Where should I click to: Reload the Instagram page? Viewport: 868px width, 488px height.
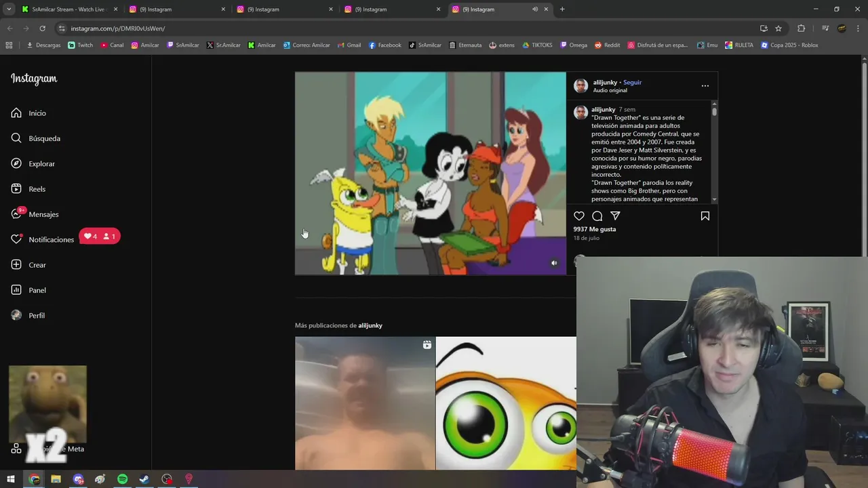tap(42, 28)
